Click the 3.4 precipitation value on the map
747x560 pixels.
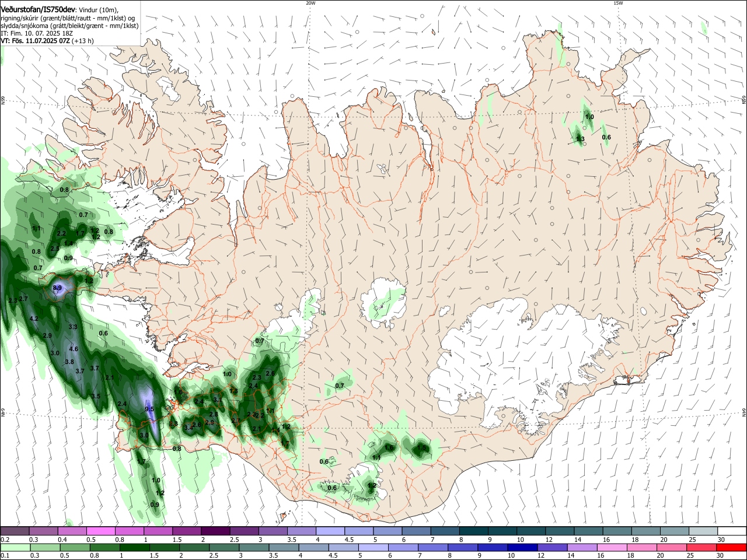tap(188, 428)
